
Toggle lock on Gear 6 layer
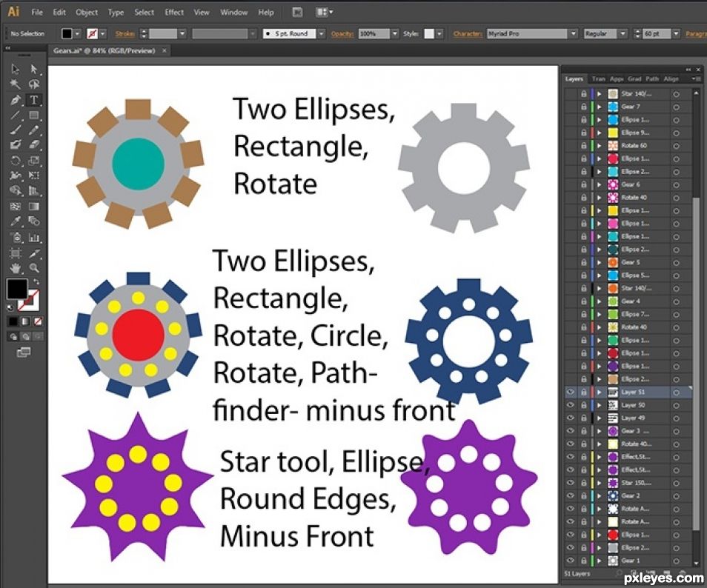point(583,184)
